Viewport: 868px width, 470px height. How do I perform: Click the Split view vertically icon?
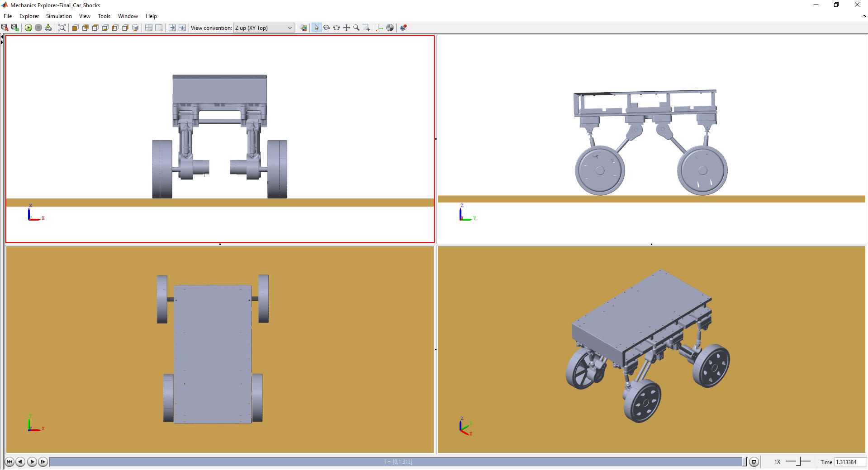pos(172,28)
